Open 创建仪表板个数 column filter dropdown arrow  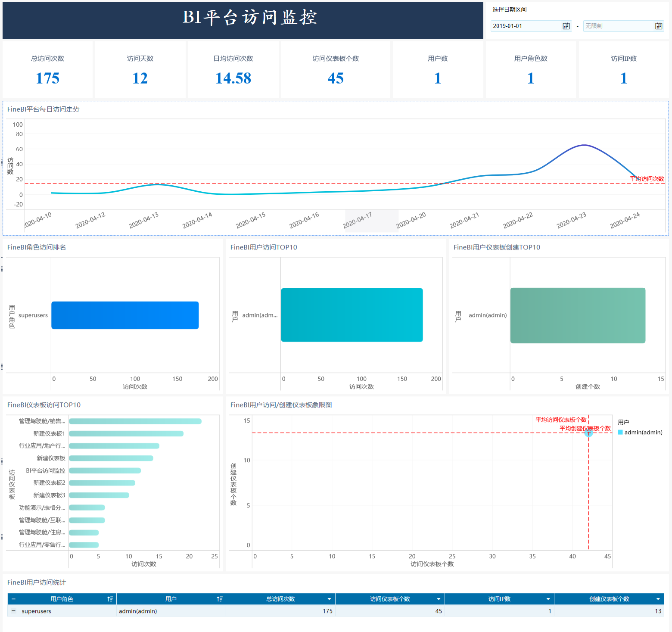658,599
